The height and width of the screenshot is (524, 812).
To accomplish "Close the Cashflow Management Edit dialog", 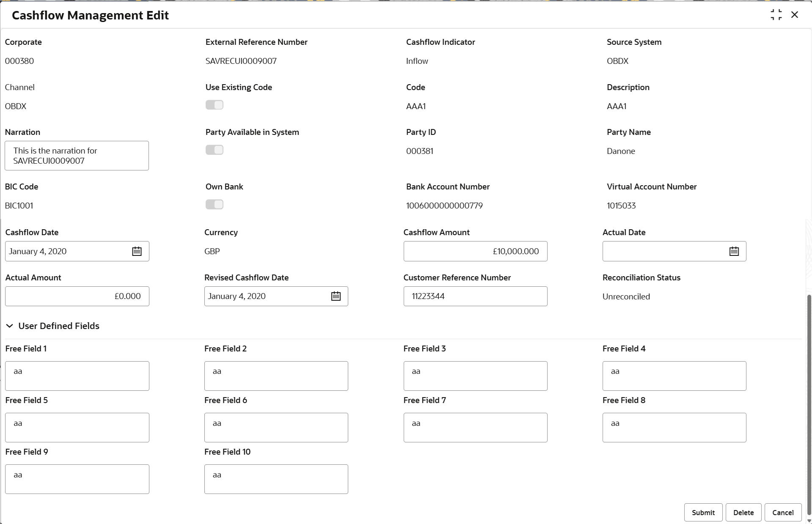I will point(795,14).
